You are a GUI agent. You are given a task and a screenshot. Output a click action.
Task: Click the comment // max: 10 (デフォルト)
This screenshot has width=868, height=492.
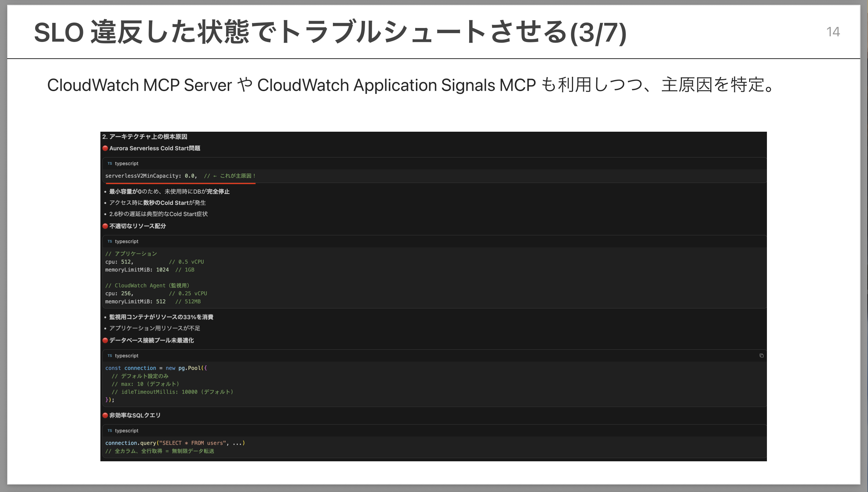pyautogui.click(x=145, y=384)
